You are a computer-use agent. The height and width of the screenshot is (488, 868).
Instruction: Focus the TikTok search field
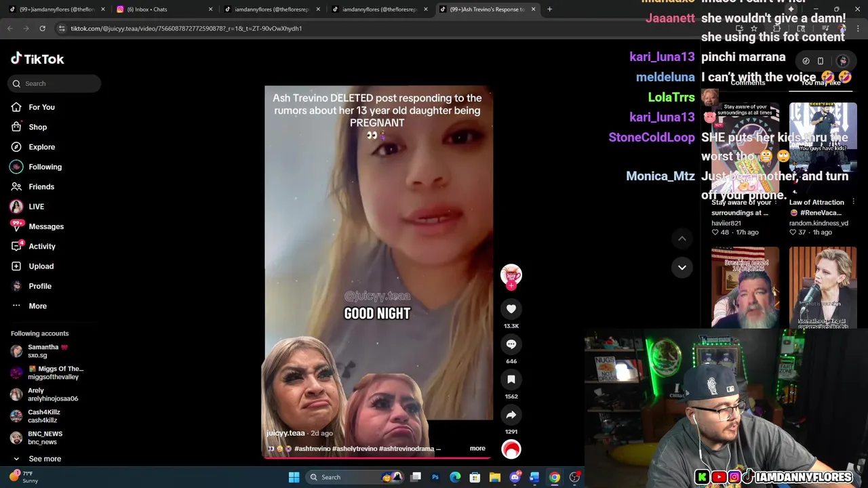(55, 83)
